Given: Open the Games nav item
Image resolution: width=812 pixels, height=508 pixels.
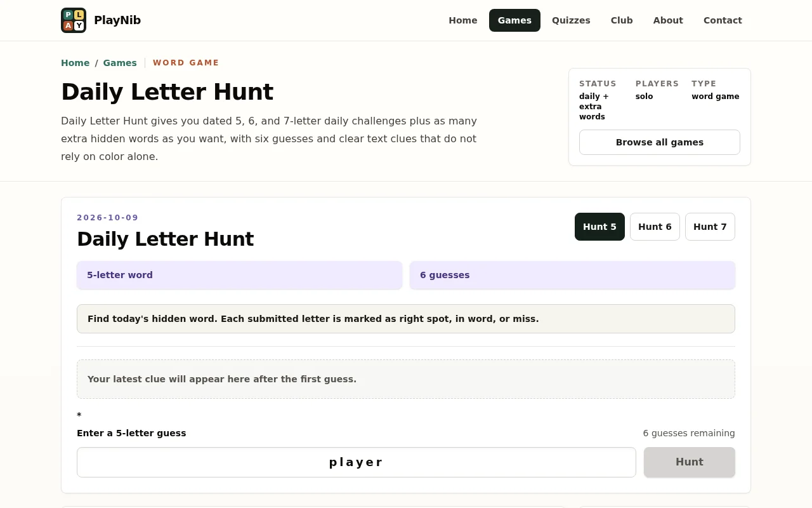Looking at the screenshot, I should (514, 20).
